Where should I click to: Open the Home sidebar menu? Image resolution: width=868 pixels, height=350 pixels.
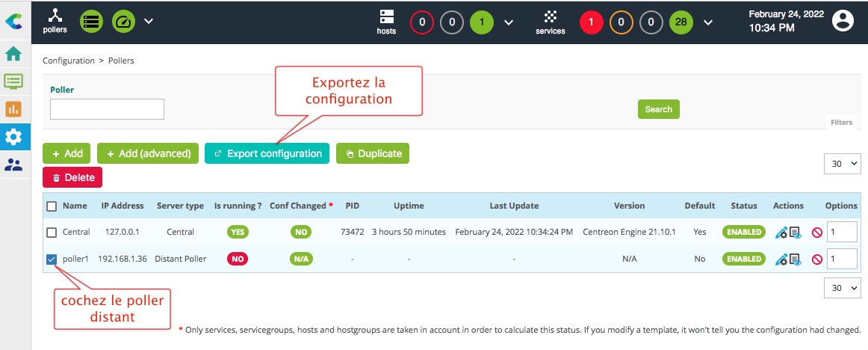tap(13, 54)
